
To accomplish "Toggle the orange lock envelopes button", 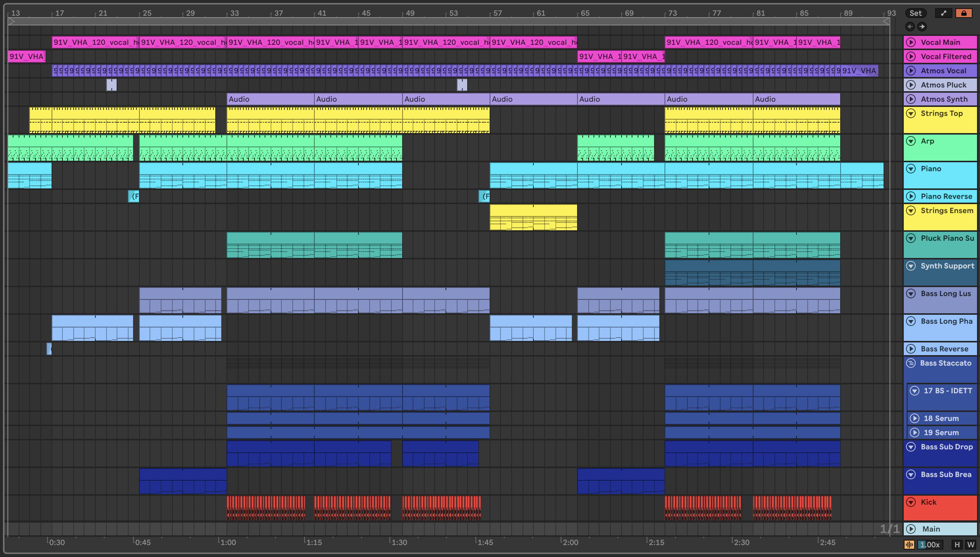I will click(964, 13).
